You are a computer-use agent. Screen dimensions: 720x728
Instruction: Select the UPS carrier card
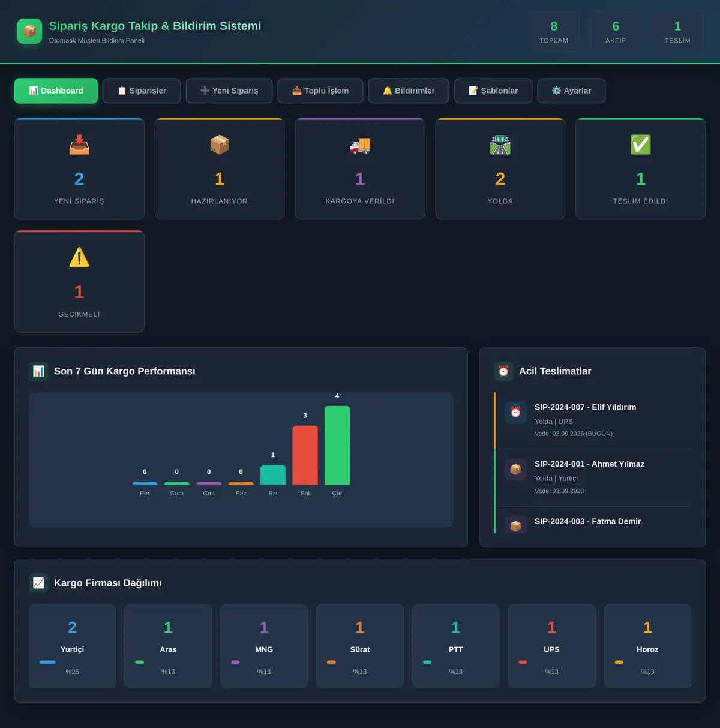tap(551, 646)
